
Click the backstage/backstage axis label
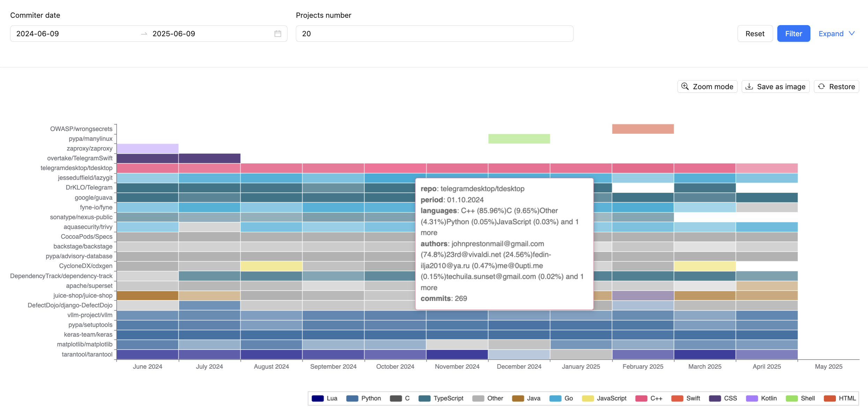click(x=83, y=246)
